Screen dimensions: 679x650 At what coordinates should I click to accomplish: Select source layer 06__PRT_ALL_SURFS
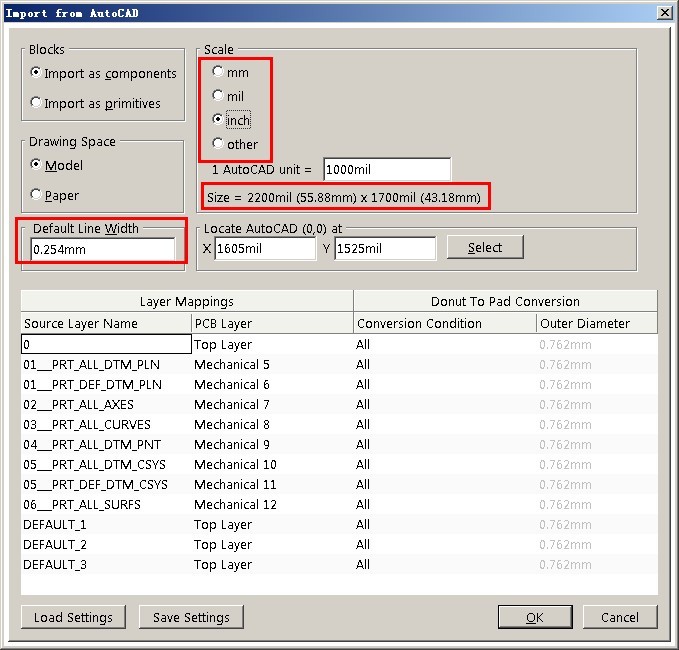pyautogui.click(x=106, y=504)
